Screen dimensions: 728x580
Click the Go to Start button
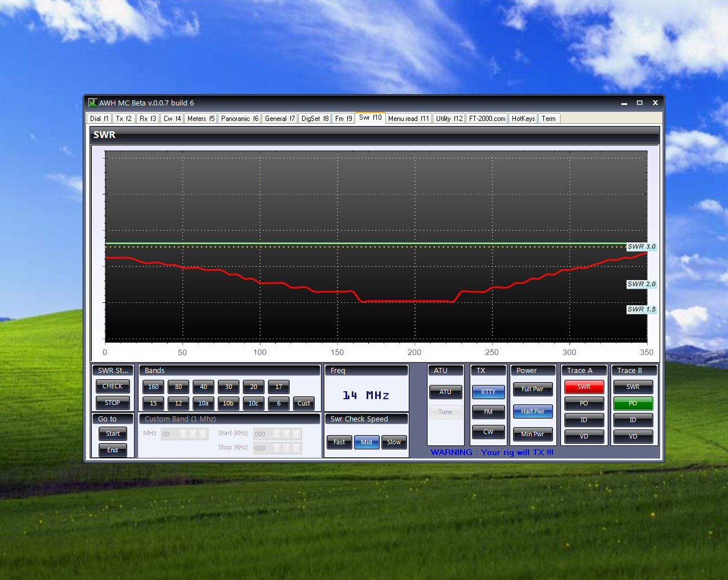click(x=113, y=433)
